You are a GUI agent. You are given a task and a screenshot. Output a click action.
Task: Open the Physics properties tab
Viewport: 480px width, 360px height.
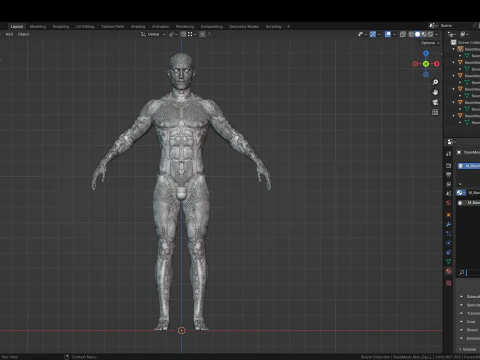point(449,243)
